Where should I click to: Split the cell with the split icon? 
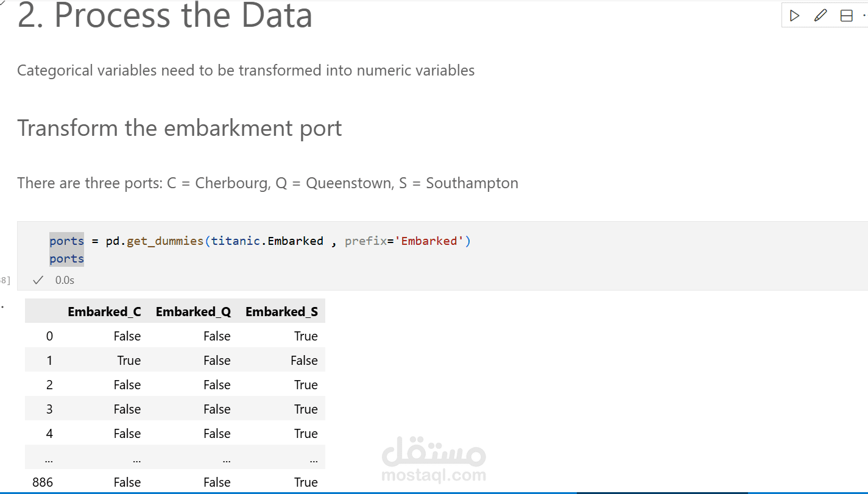[846, 16]
